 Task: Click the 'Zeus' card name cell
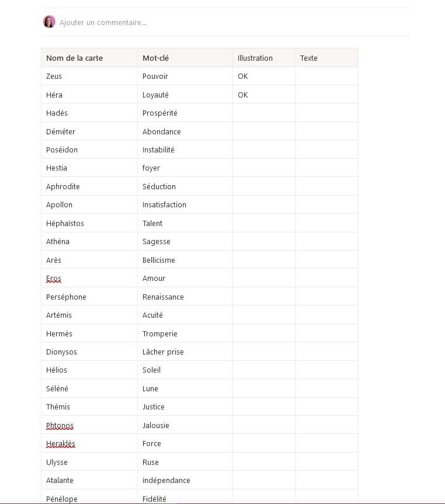pos(89,76)
